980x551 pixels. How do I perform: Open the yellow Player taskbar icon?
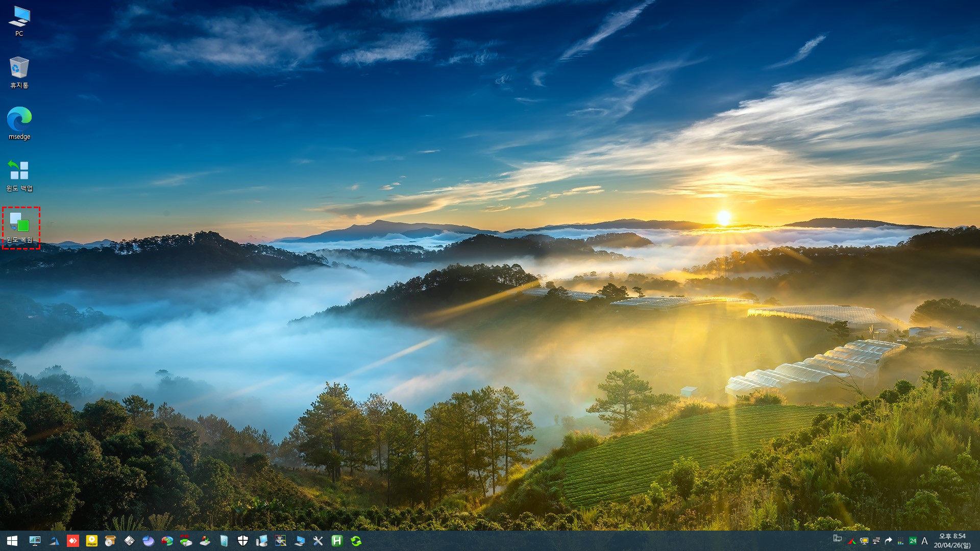(92, 541)
